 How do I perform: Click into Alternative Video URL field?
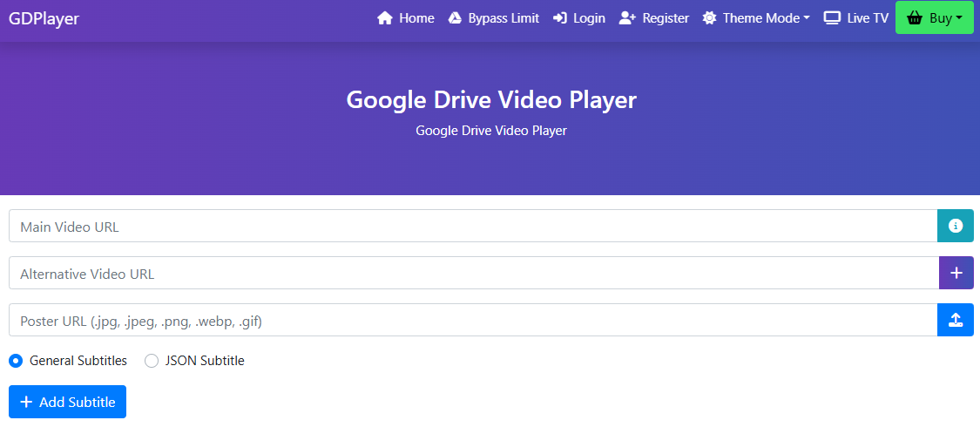pyautogui.click(x=472, y=273)
